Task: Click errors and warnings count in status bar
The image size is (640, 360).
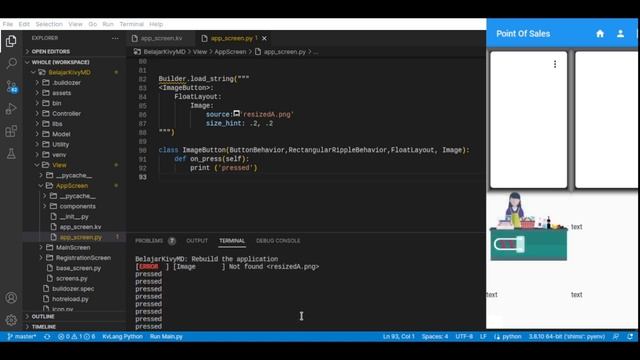Action: (76, 337)
